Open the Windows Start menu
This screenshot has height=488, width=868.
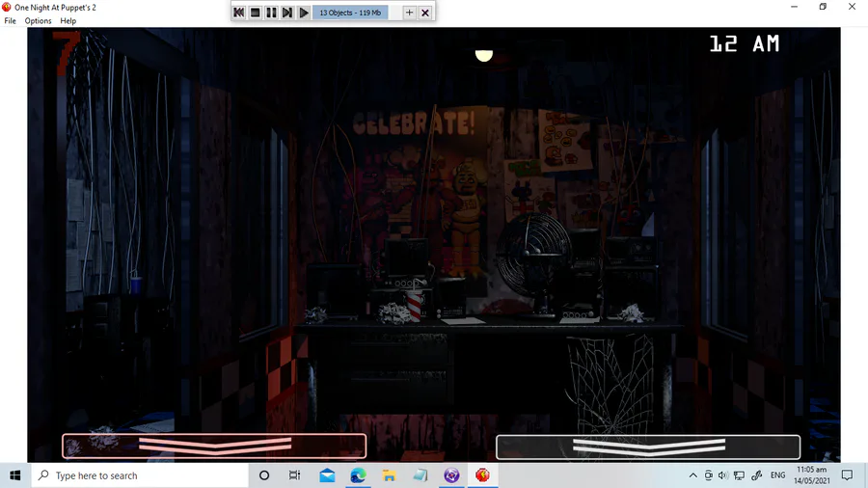click(14, 475)
